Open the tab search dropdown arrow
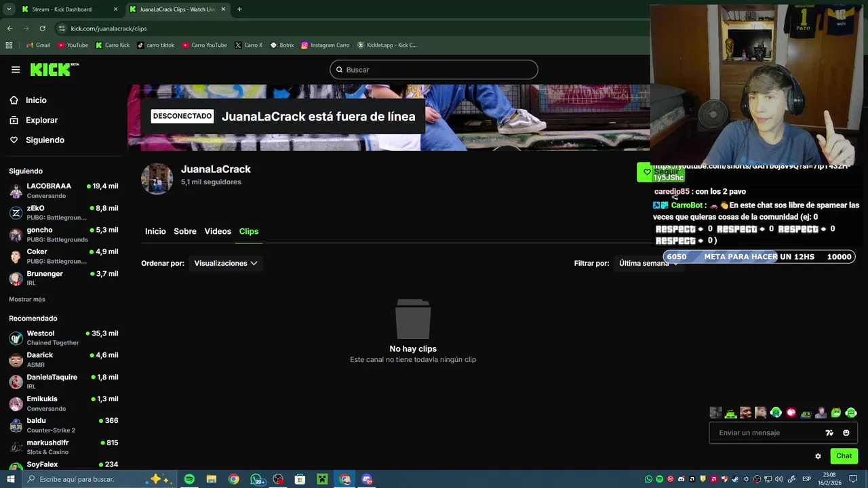The image size is (868, 488). coord(9,9)
